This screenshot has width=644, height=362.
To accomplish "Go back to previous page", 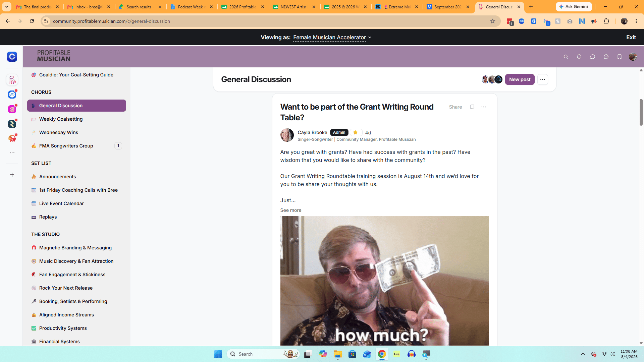I will (x=8, y=21).
